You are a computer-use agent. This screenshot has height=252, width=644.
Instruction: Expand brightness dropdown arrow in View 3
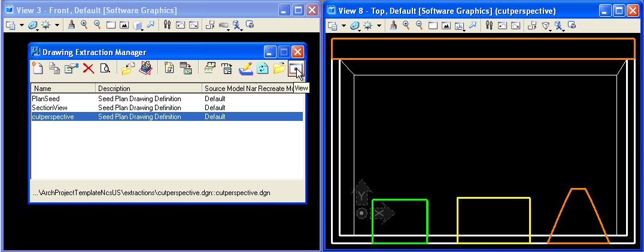[x=57, y=26]
